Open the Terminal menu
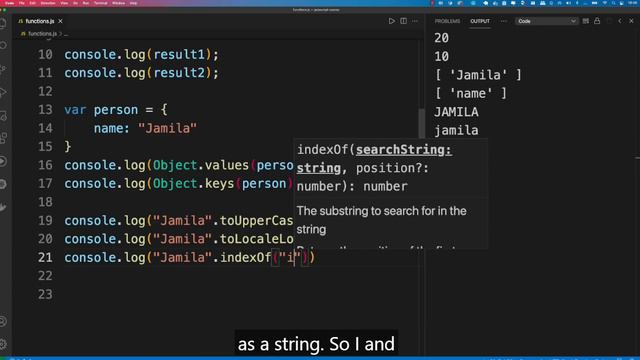640x360 pixels. click(x=101, y=3)
